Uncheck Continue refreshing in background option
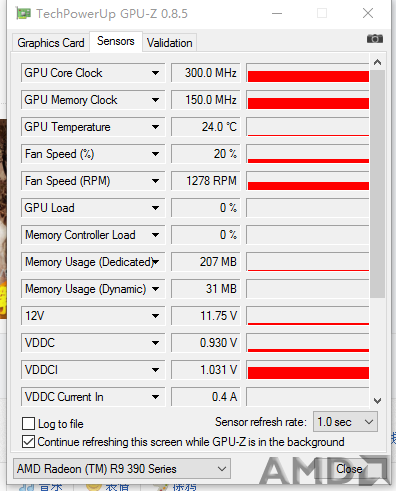396x491 pixels. point(28,442)
